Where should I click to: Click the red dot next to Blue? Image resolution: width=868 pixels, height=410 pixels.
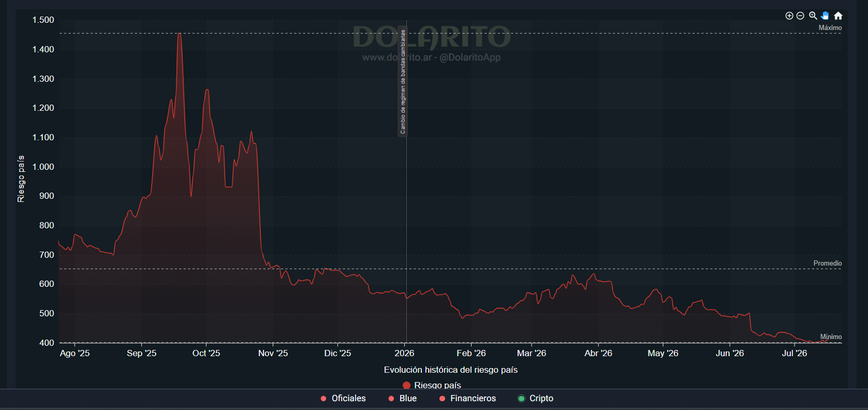click(391, 399)
